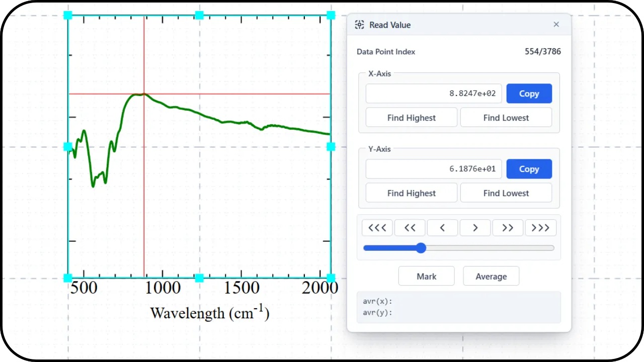Screen dimensions: 644x362
Task: Click the 1000 tick label on plot
Action: point(162,288)
